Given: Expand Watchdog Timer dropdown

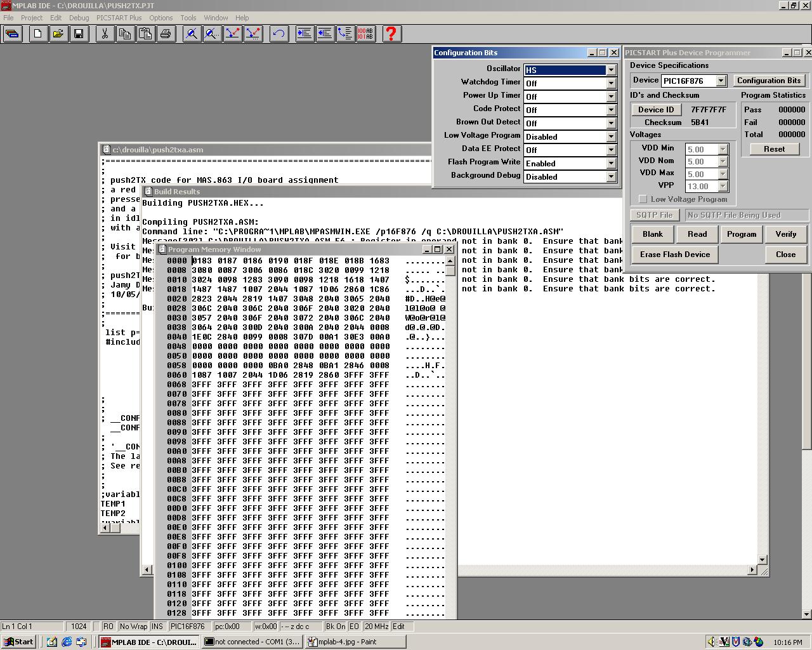Looking at the screenshot, I should tap(611, 83).
